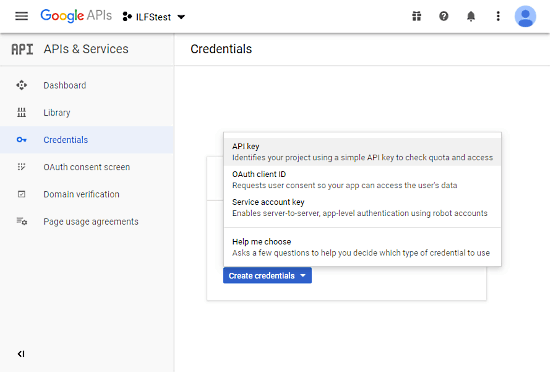This screenshot has height=372, width=550.
Task: Click the Credentials page title
Action: pos(221,49)
